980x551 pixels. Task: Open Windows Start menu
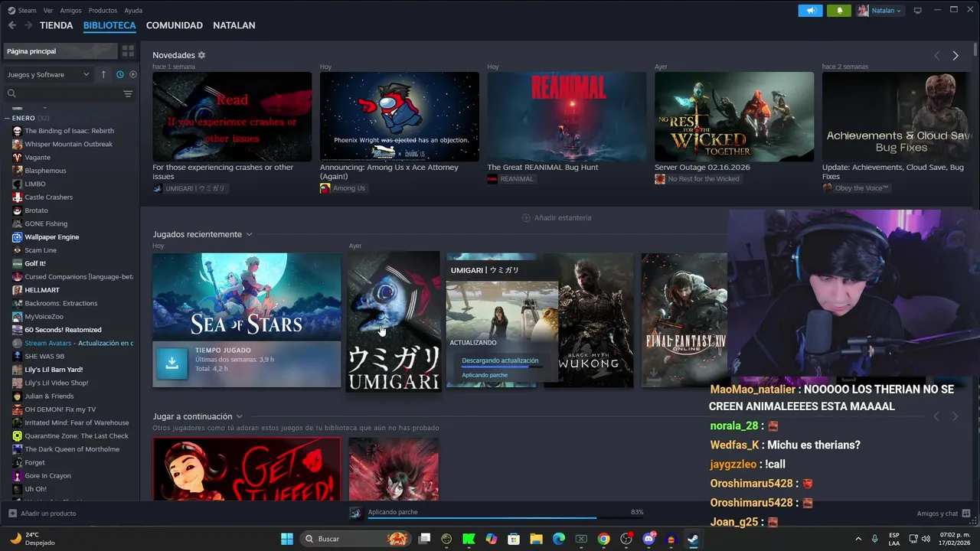286,539
